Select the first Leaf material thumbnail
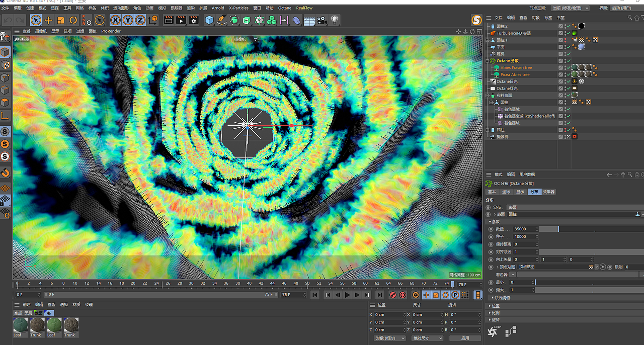Viewport: 644px width, 345px height. [21, 325]
